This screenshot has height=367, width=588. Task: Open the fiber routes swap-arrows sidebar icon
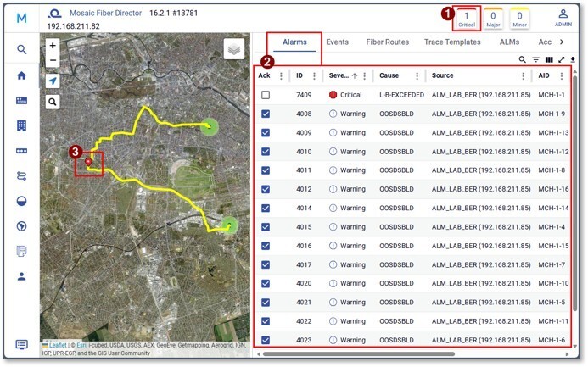click(22, 175)
